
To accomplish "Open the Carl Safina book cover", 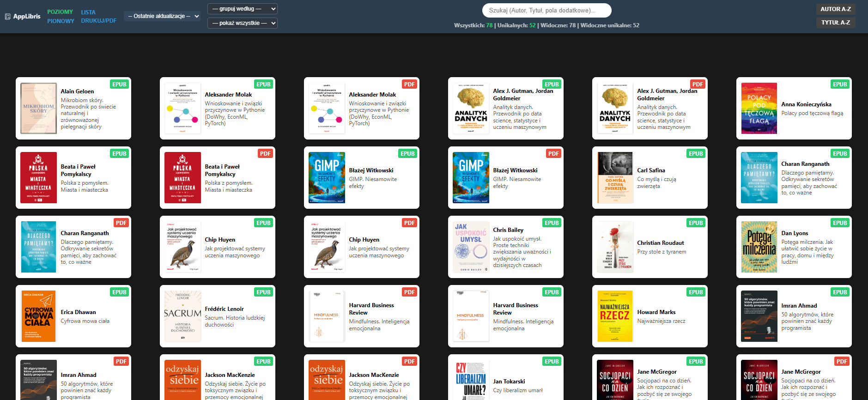I will click(615, 178).
